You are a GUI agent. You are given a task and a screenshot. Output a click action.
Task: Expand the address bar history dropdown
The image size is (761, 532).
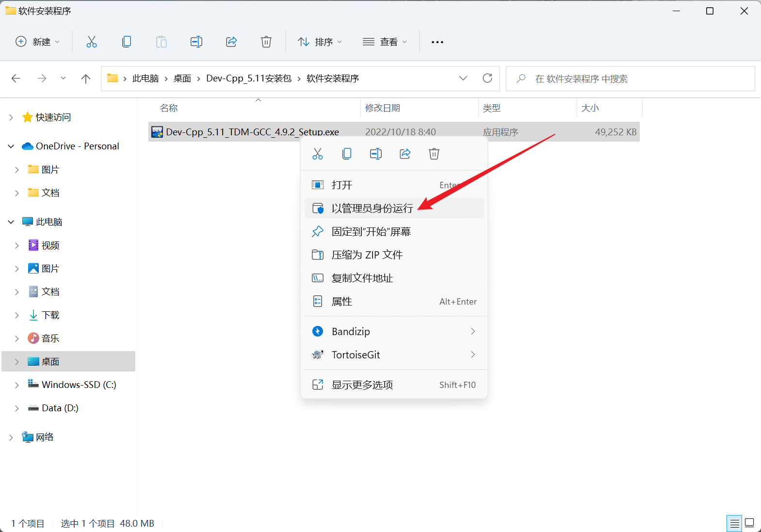(463, 78)
